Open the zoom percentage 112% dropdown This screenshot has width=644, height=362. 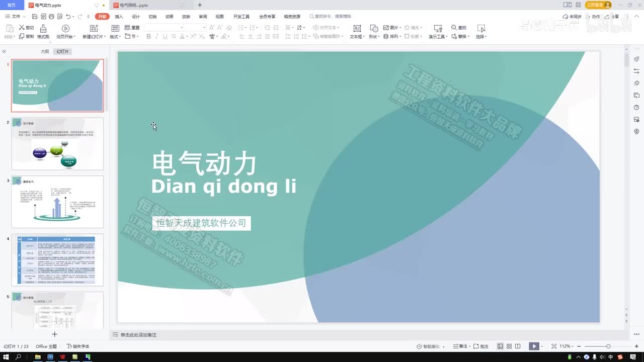(x=566, y=346)
